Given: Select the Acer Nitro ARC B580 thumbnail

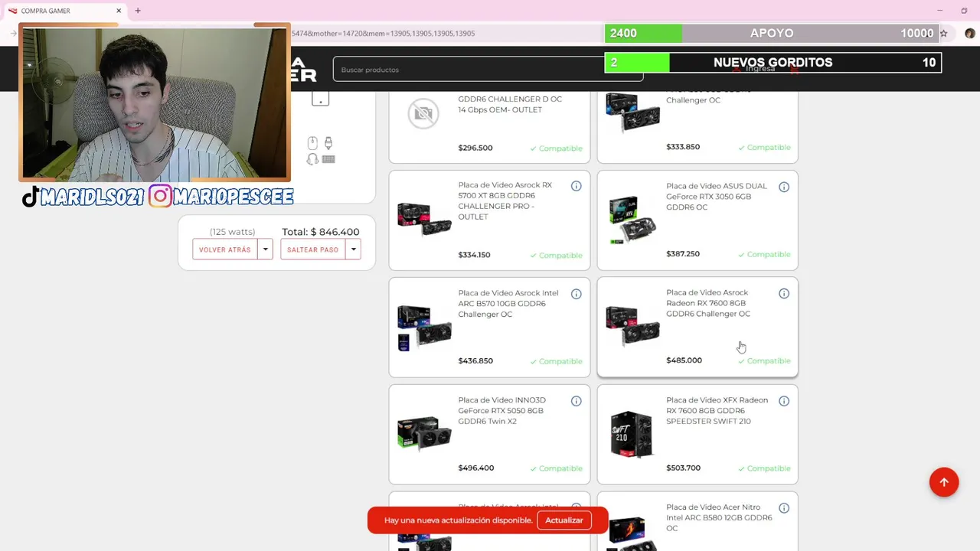Looking at the screenshot, I should point(632,533).
